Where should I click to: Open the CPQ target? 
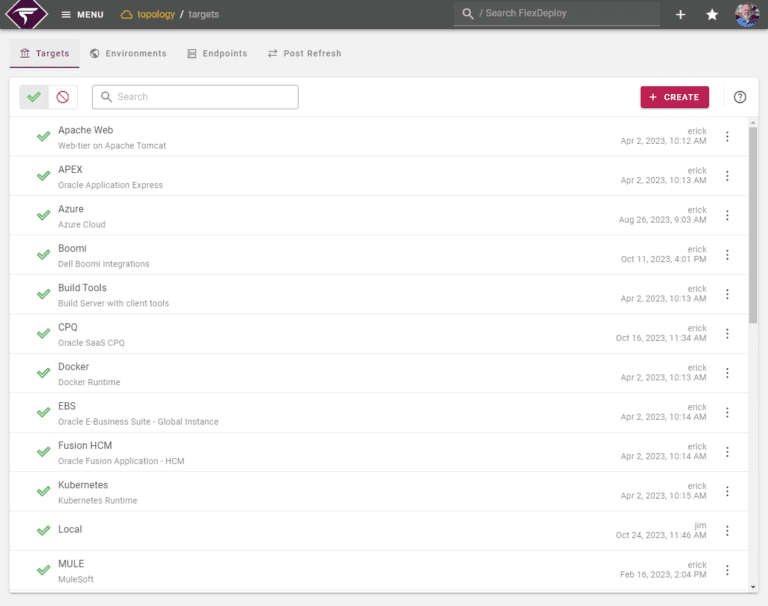point(68,327)
